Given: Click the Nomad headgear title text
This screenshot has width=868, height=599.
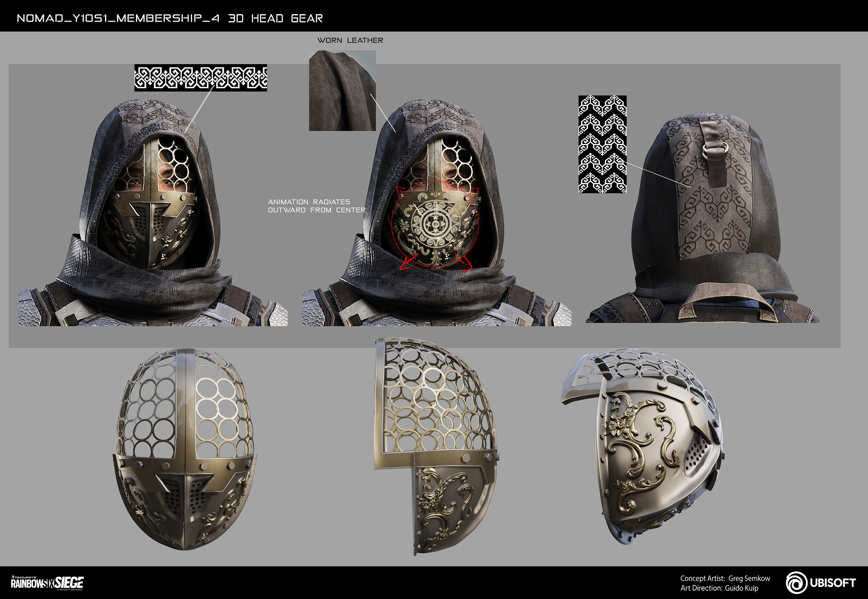Looking at the screenshot, I should coord(170,18).
